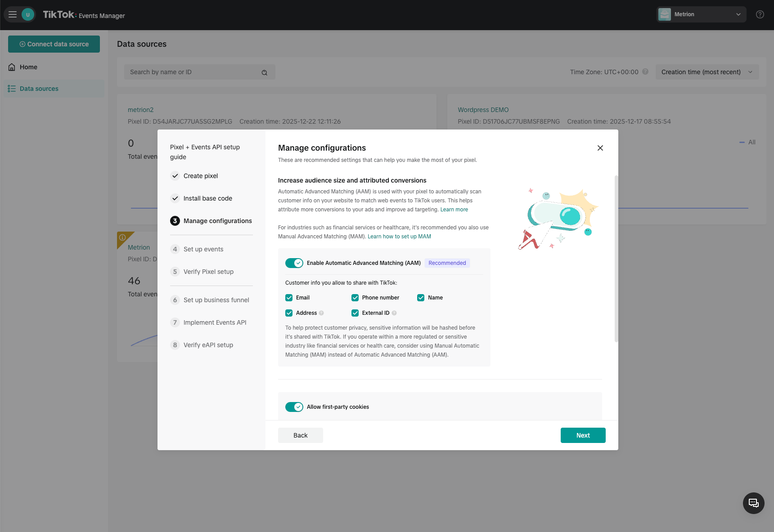This screenshot has width=774, height=532.
Task: Open the Wordpress DEMO pixel link
Action: (x=483, y=110)
